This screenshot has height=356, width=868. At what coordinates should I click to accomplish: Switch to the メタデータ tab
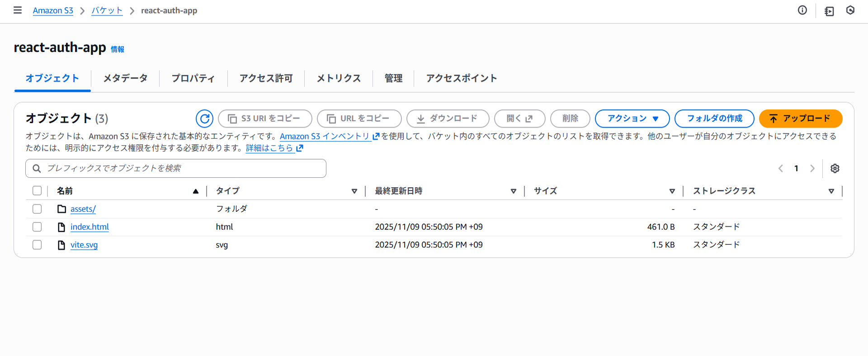[x=125, y=78]
